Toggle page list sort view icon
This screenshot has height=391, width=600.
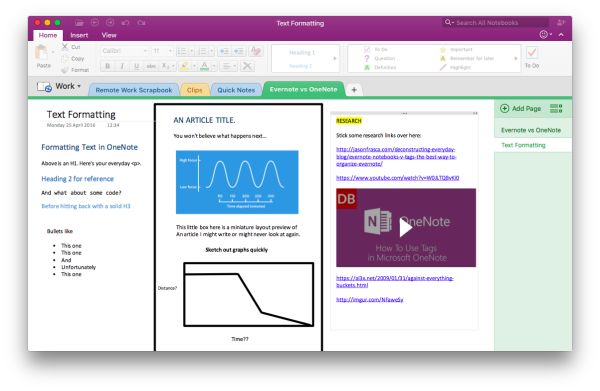pos(556,109)
